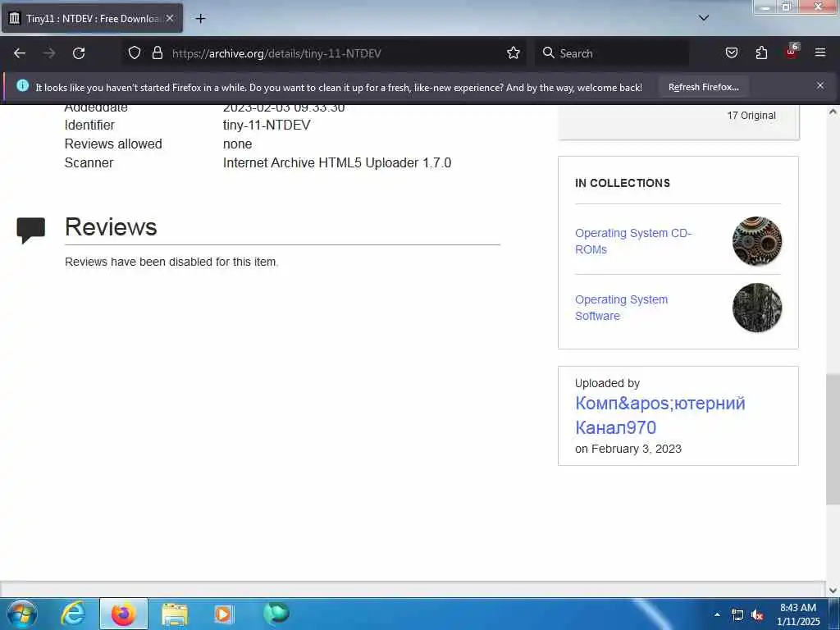Click the 'Scanner' field label
The height and width of the screenshot is (630, 840).
[89, 162]
